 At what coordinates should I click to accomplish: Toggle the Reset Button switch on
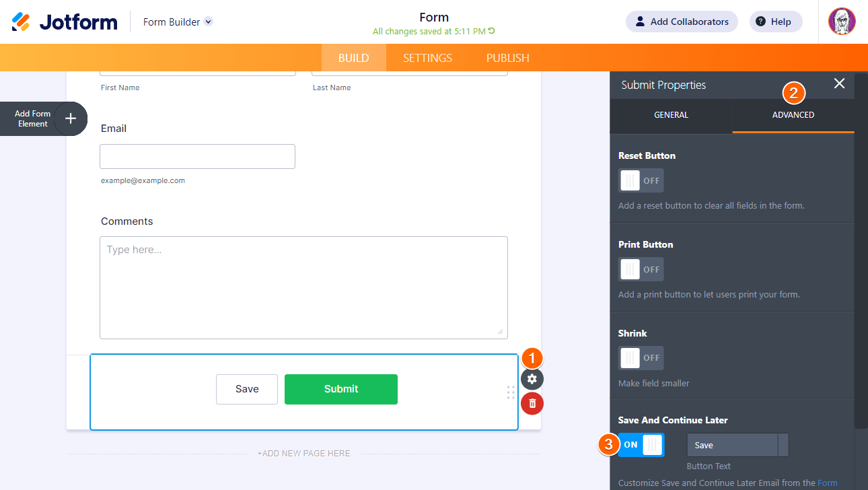coord(641,180)
